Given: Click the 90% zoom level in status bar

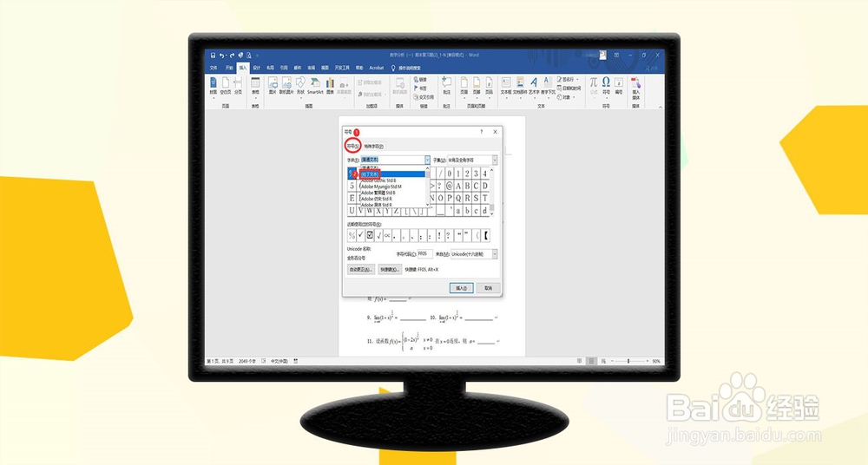Looking at the screenshot, I should [x=656, y=361].
